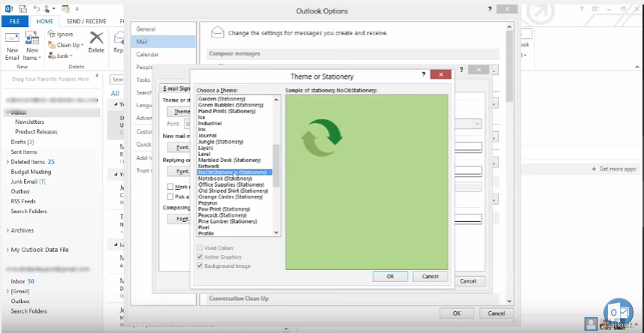This screenshot has height=333, width=644.
Task: Select the Marbled Desk (Stationery) theme
Action: coord(229,160)
